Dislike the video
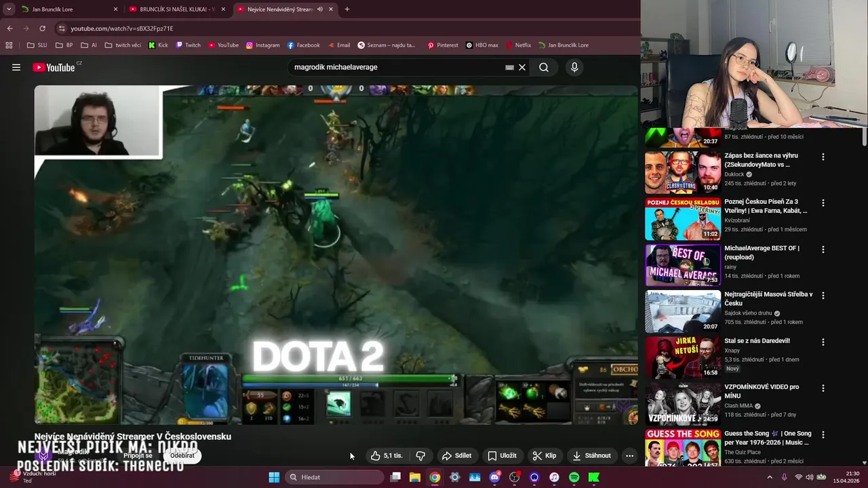868x488 pixels. pos(420,455)
